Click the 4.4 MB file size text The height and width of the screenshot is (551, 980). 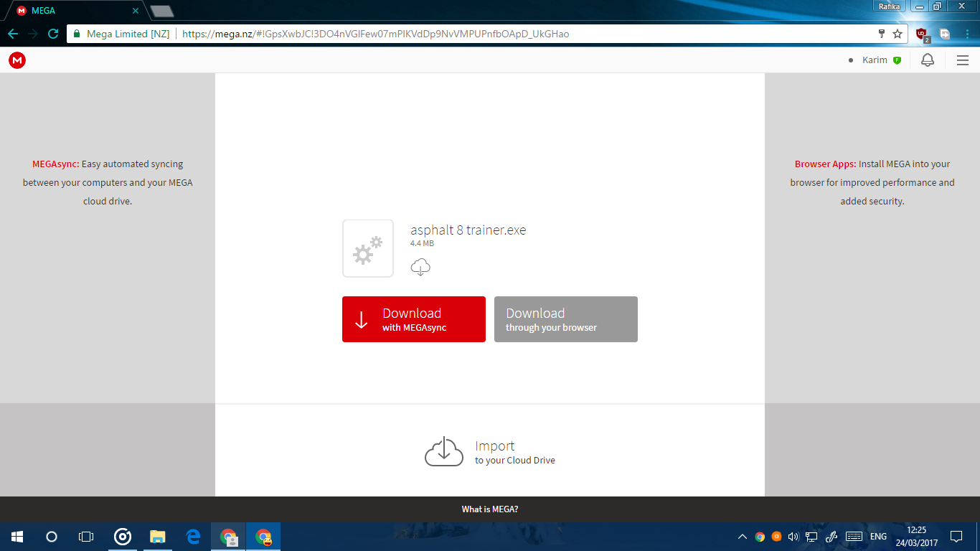click(x=422, y=243)
